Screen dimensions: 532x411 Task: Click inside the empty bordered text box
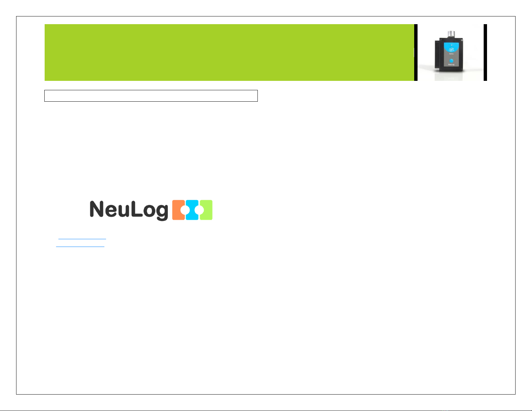pyautogui.click(x=151, y=96)
